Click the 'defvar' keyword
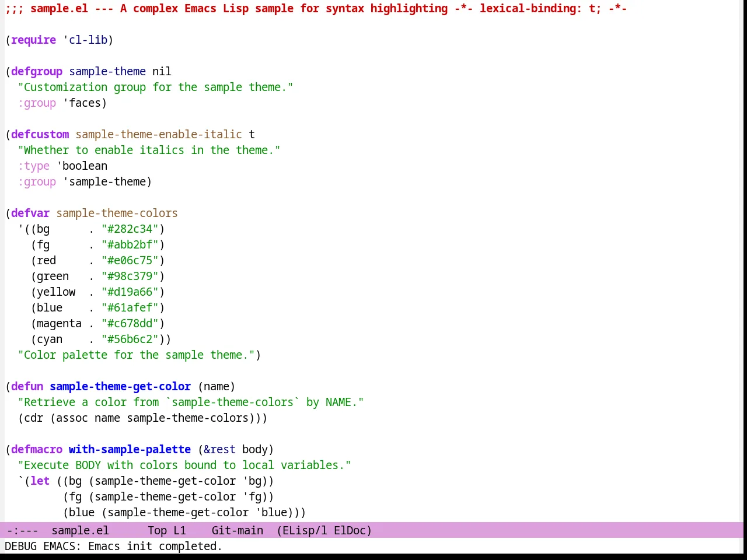 (30, 213)
